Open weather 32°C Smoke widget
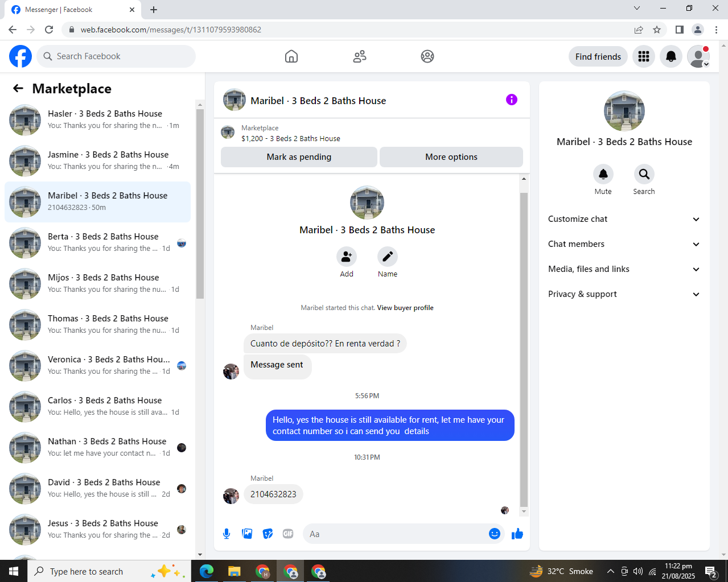 [x=561, y=571]
